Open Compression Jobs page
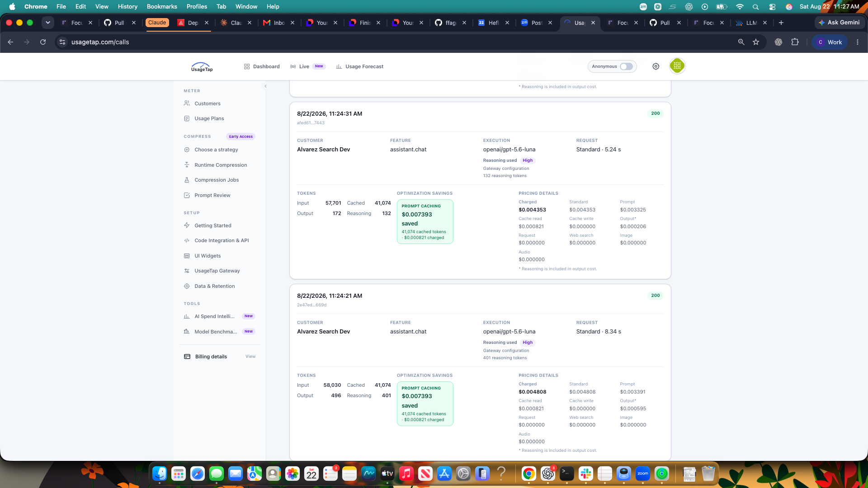 pyautogui.click(x=217, y=180)
